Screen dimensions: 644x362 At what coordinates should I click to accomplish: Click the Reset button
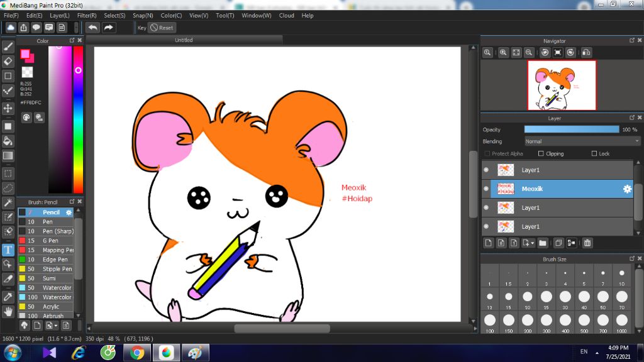click(162, 28)
